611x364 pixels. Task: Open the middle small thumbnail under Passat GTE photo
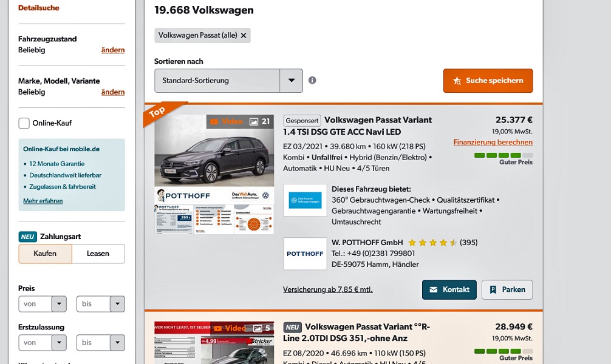coord(214,219)
